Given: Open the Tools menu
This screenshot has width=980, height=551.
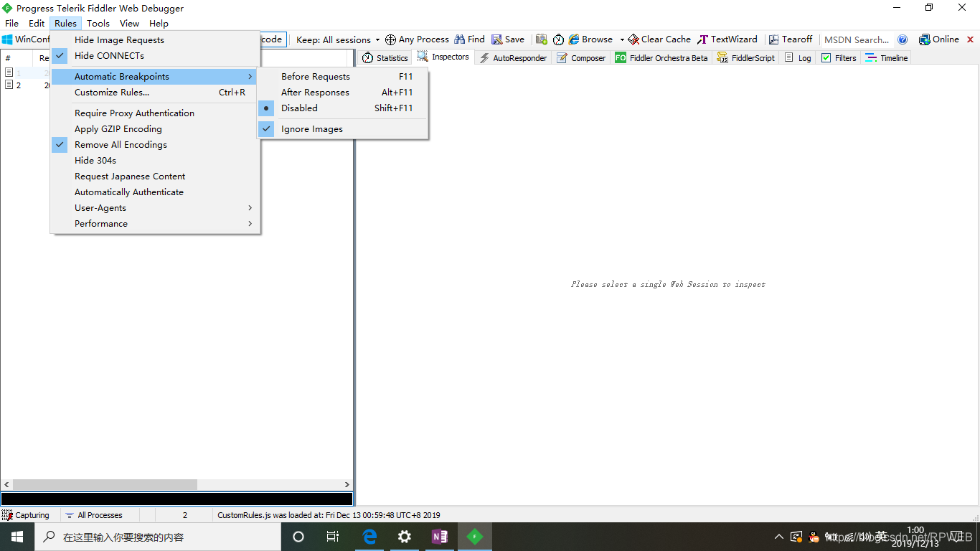Looking at the screenshot, I should click(x=98, y=24).
